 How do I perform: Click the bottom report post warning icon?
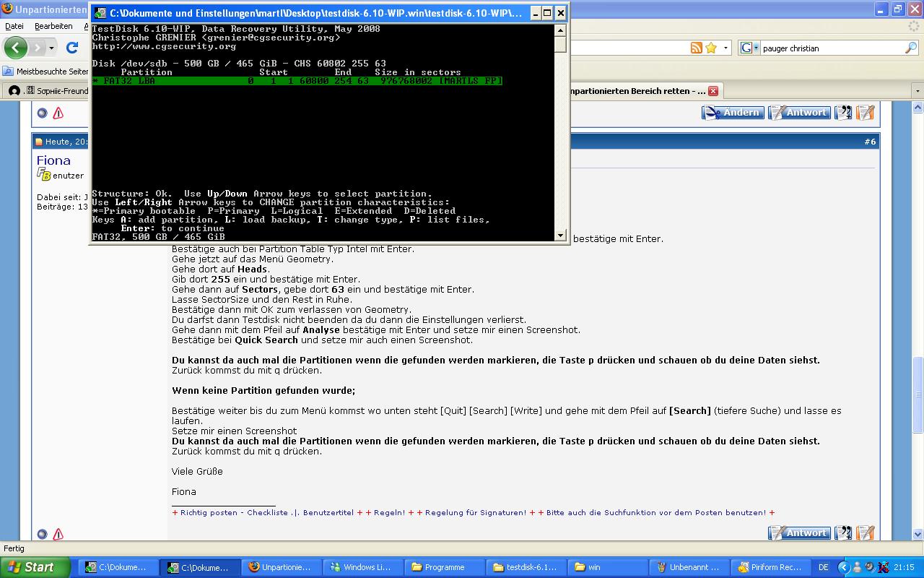(58, 535)
